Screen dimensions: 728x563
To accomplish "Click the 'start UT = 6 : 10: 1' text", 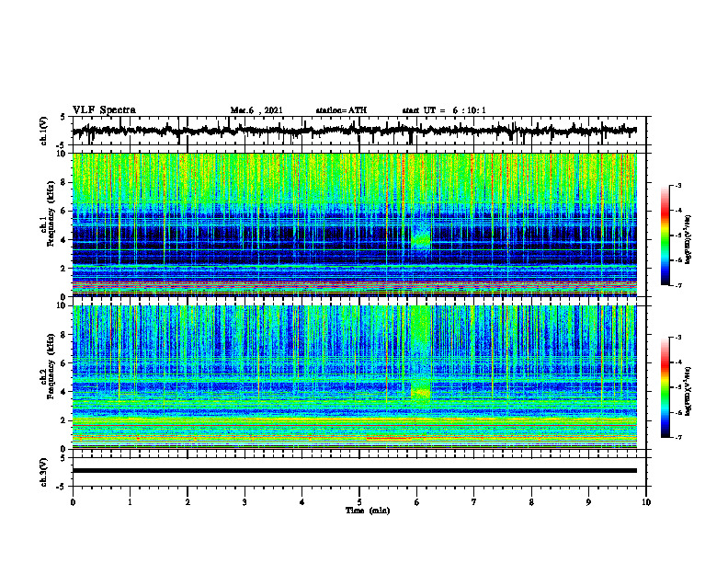I will click(x=444, y=110).
